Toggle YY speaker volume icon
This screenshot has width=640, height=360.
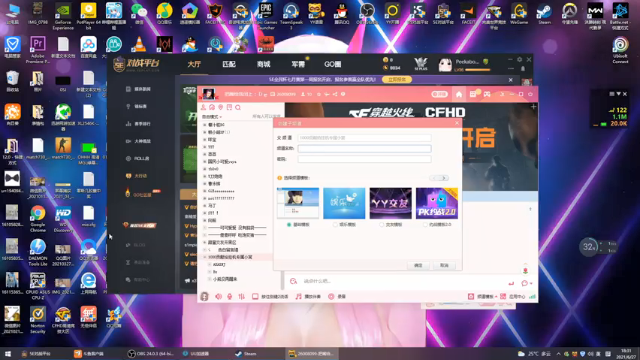(x=218, y=296)
